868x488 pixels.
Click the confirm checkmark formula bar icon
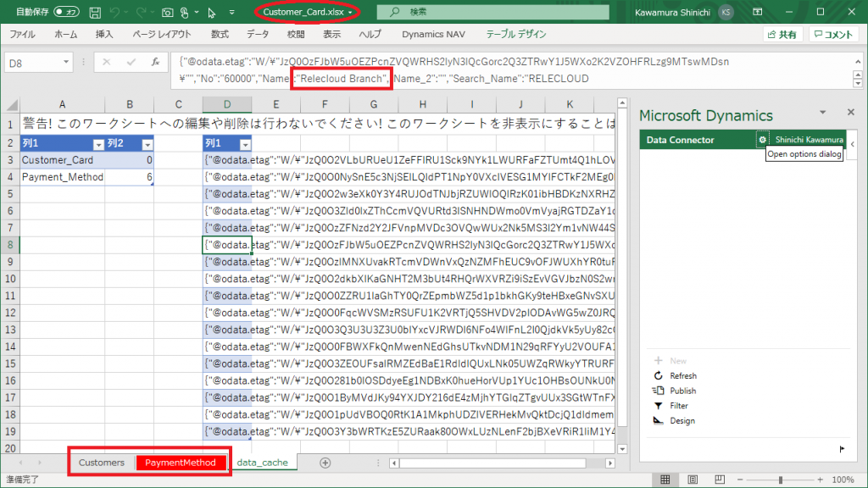pos(131,63)
